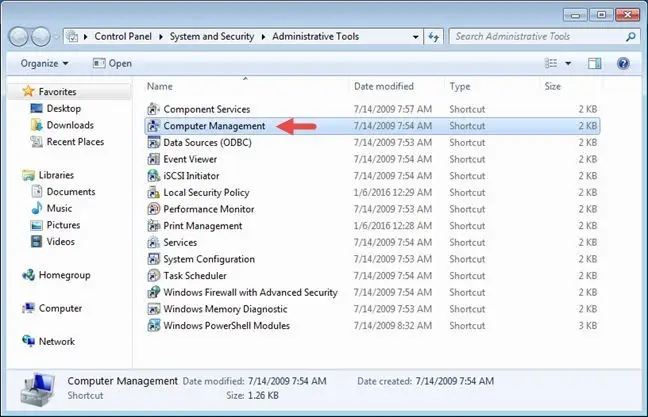Open the Documents library
This screenshot has width=648, height=417.
tap(71, 192)
